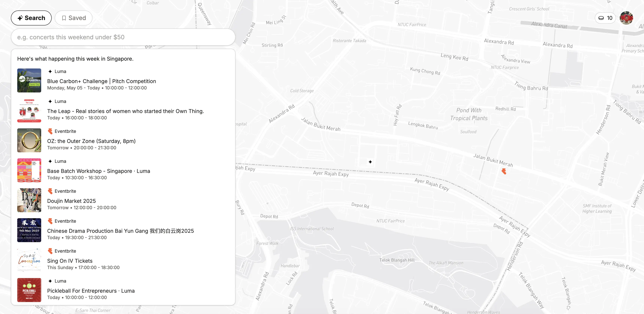Click 'The Alkaff Mansion' map label
The width and height of the screenshot is (644, 314).
[446, 263]
